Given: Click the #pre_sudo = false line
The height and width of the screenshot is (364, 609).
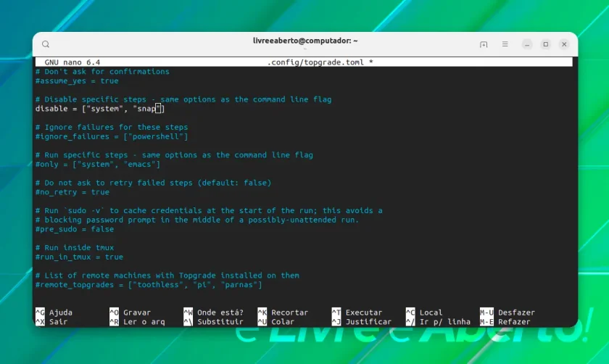Looking at the screenshot, I should pos(75,229).
